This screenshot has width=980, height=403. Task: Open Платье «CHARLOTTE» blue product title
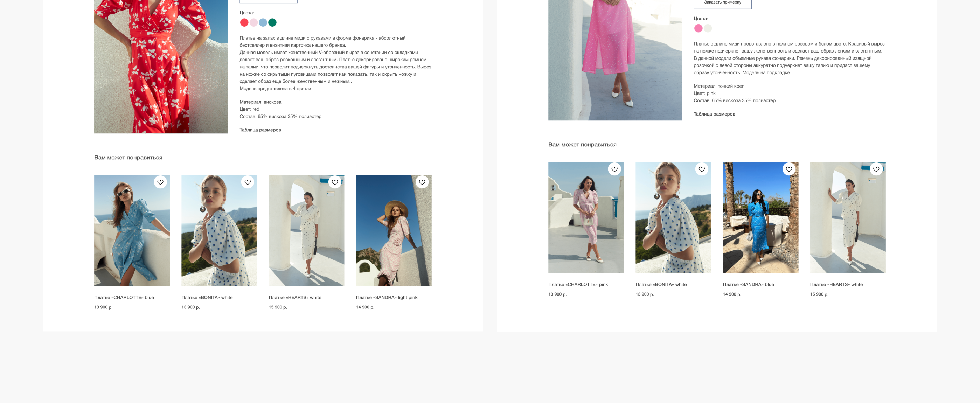pyautogui.click(x=124, y=297)
